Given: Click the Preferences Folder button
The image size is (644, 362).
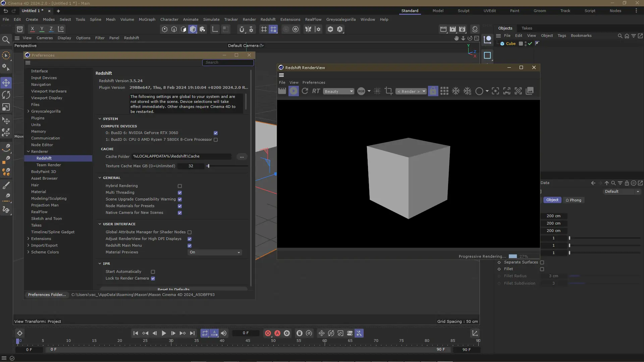Looking at the screenshot, I should coord(47,295).
